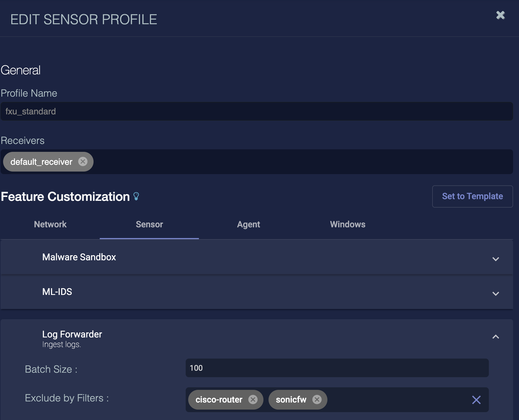
Task: Click the Feature Customization lightbulb hint icon
Action: pos(136,196)
